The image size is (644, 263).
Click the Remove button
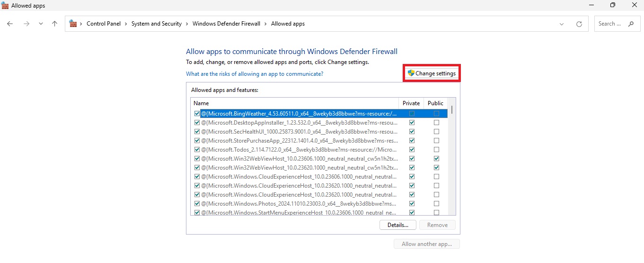coord(437,225)
